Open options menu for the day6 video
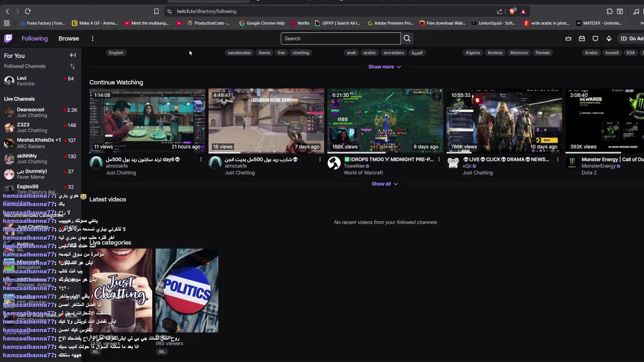 click(201, 159)
